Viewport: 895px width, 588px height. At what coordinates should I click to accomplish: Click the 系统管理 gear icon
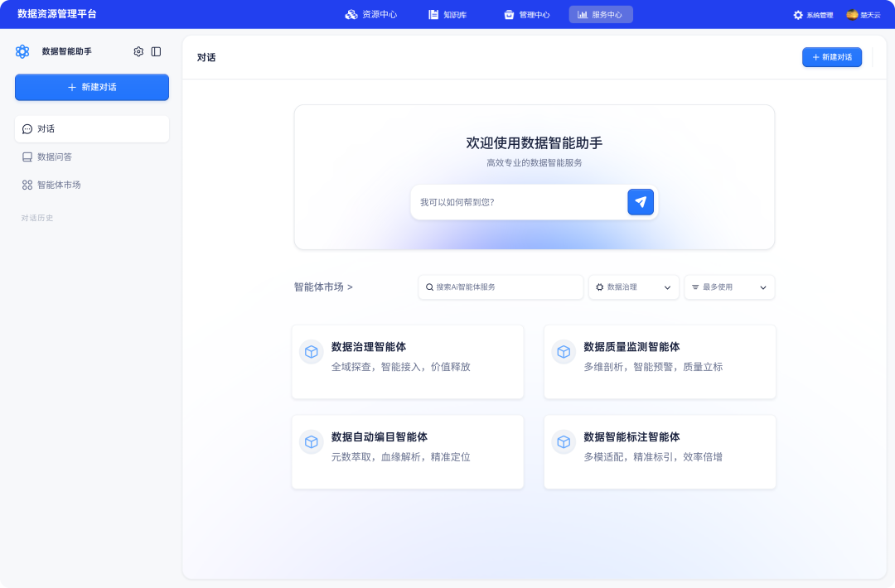(798, 15)
